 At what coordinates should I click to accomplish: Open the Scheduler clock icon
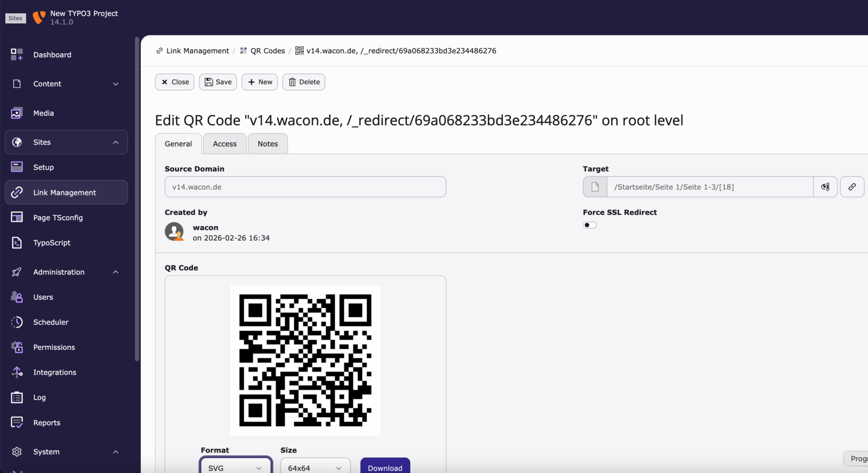click(17, 322)
